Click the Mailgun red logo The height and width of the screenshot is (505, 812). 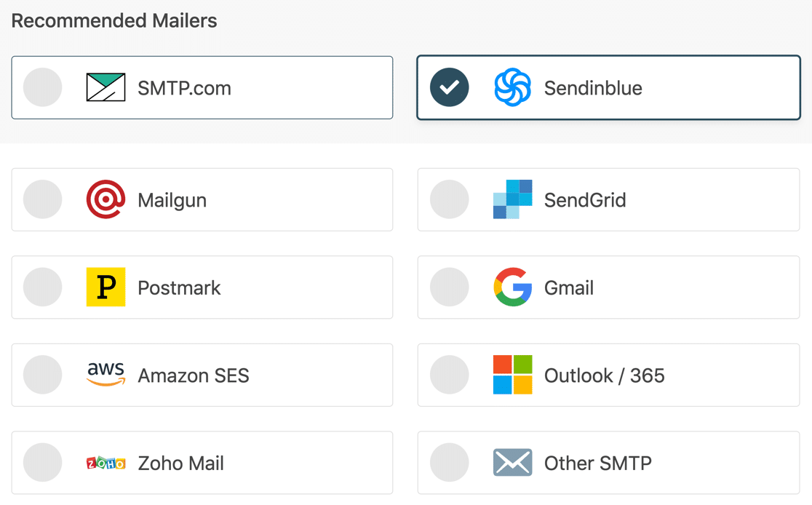(107, 199)
